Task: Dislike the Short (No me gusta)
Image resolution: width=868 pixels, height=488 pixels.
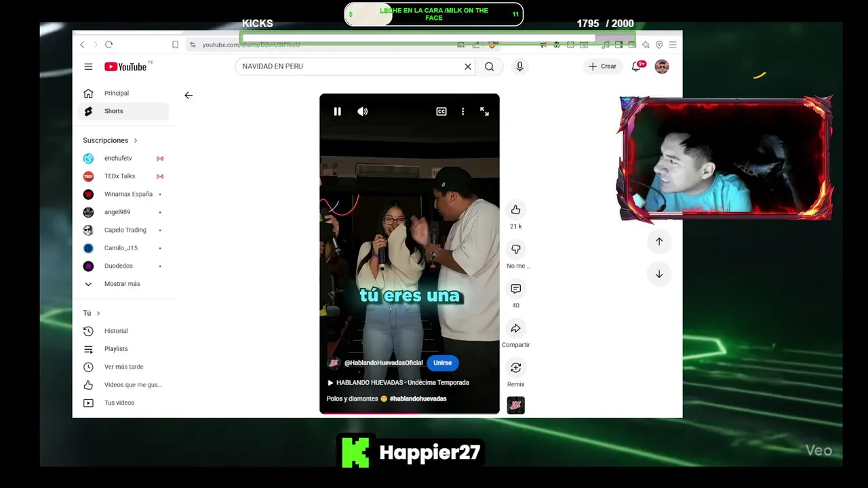Action: 516,249
